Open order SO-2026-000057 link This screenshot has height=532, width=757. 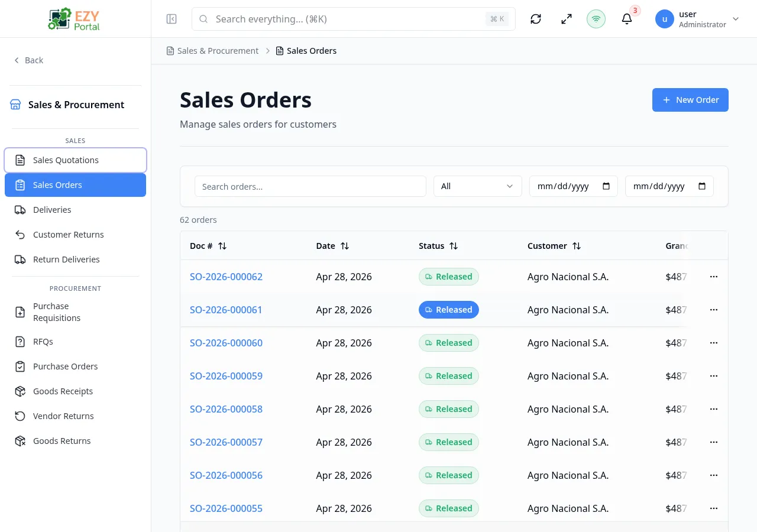226,442
